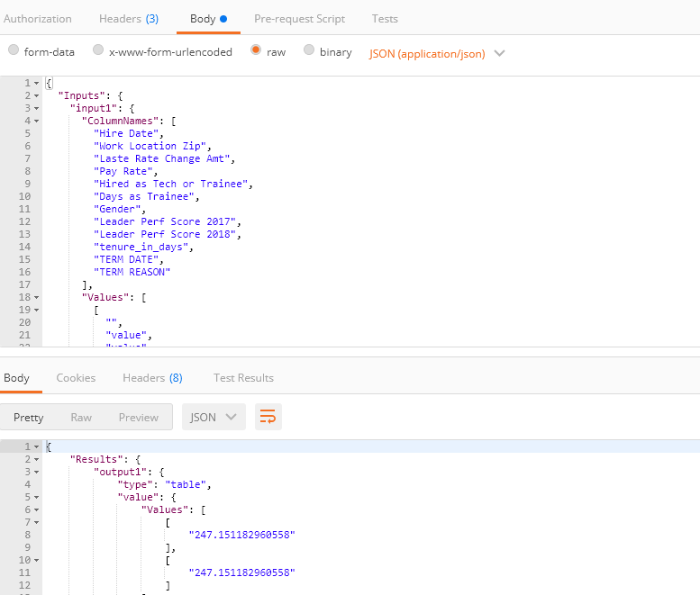Open the response Cookies tab
Image resolution: width=700 pixels, height=595 pixels.
pos(76,378)
